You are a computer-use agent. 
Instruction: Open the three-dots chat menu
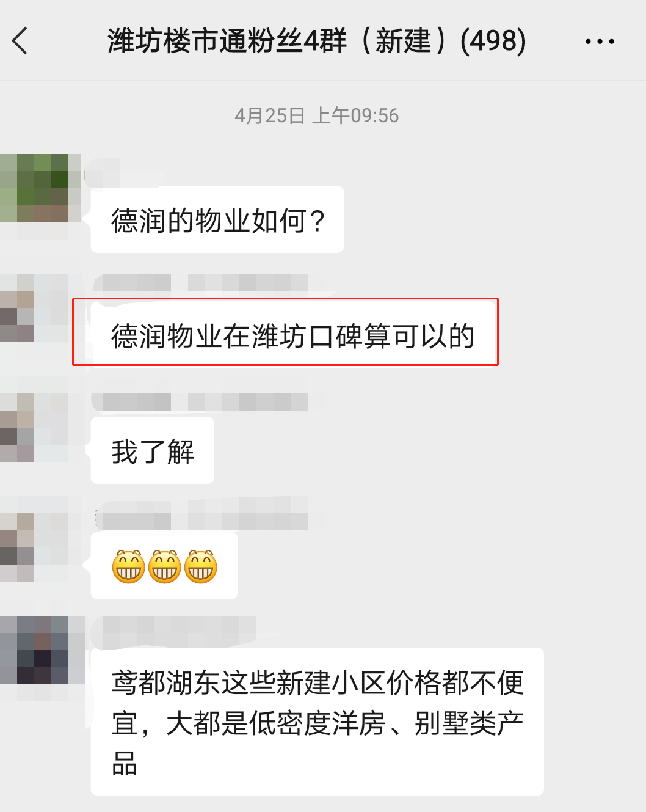[x=600, y=42]
